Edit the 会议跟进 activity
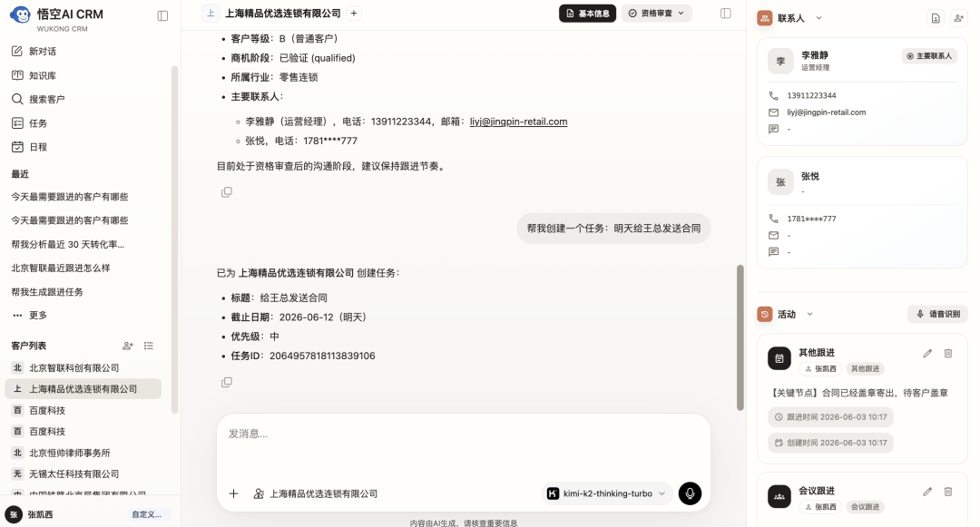 927,492
